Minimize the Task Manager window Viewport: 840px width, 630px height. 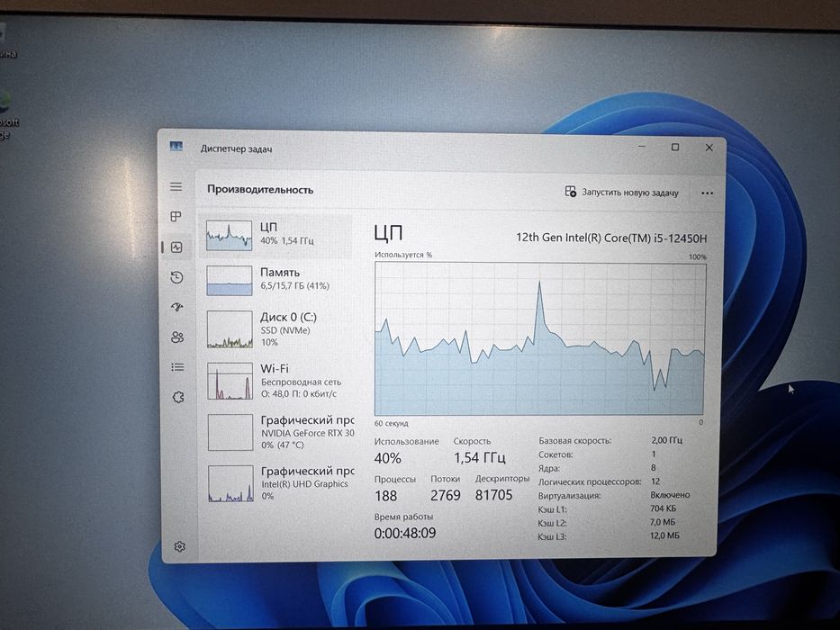pos(642,146)
